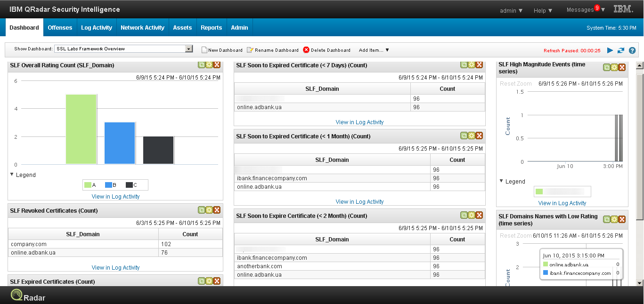Switch to the Offenses tab
This screenshot has height=304, width=644.
60,28
